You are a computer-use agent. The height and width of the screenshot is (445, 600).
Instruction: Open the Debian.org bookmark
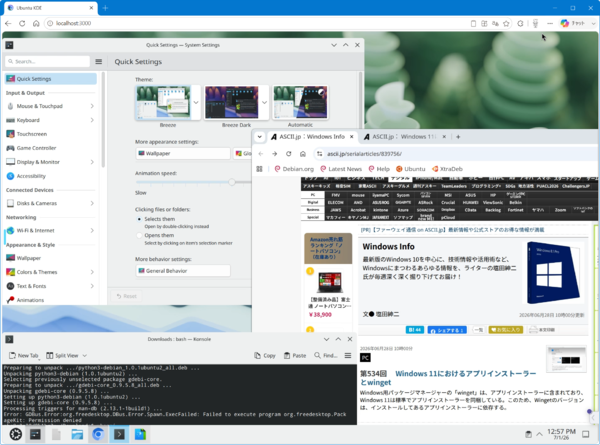(294, 169)
